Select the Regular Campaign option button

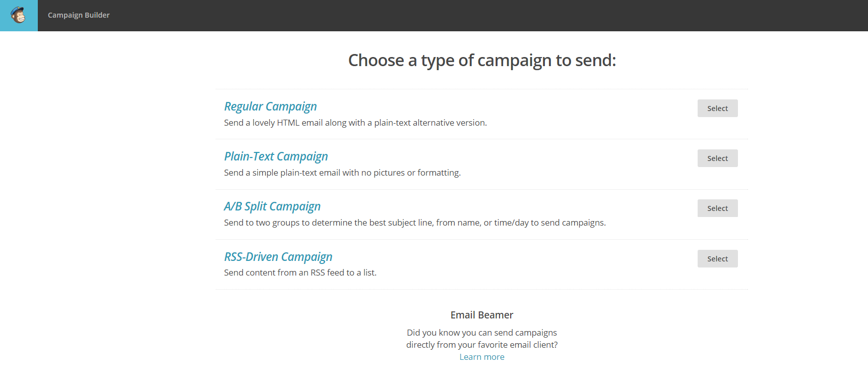click(x=717, y=108)
